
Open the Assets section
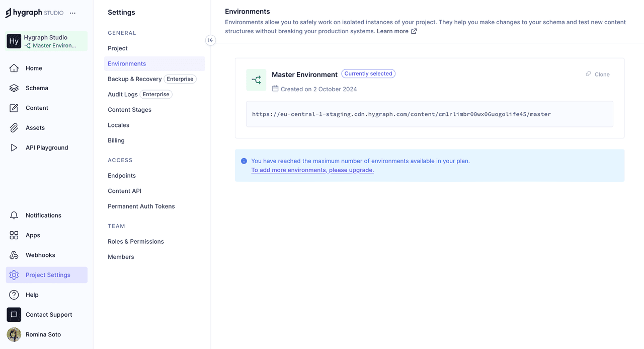click(x=35, y=127)
